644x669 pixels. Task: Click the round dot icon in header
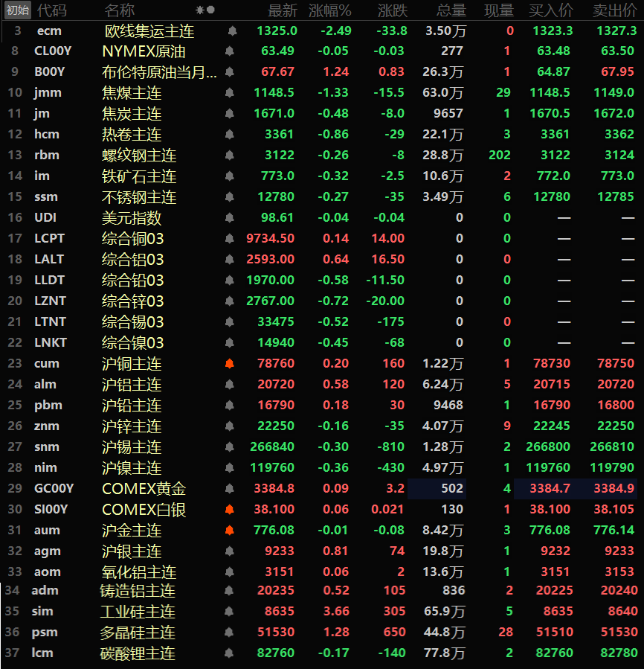[210, 10]
